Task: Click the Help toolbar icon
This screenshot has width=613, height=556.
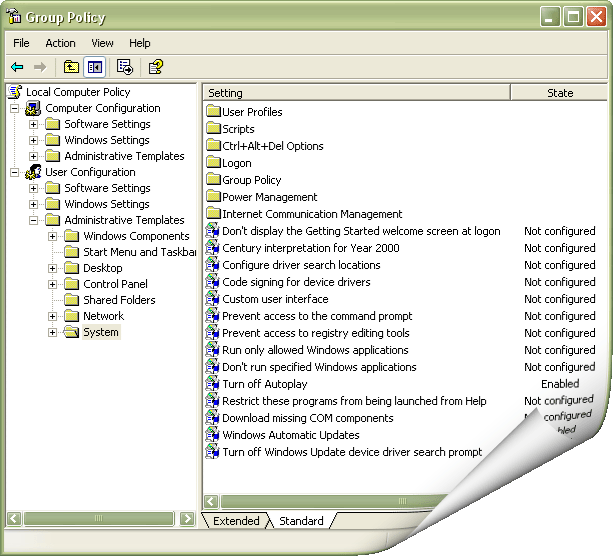Action: click(x=155, y=67)
